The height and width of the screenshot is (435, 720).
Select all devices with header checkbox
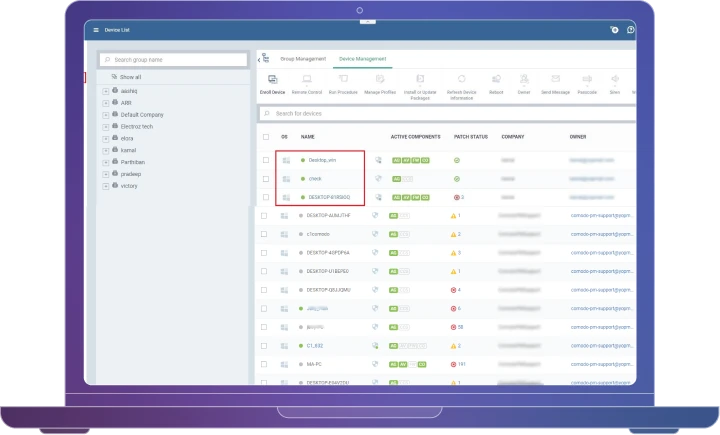(x=265, y=136)
